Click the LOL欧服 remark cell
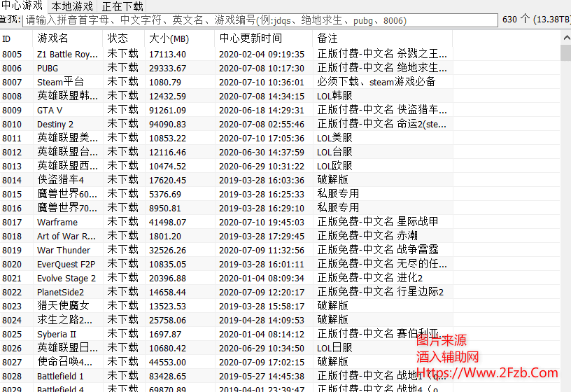The image size is (571, 392). [x=334, y=166]
